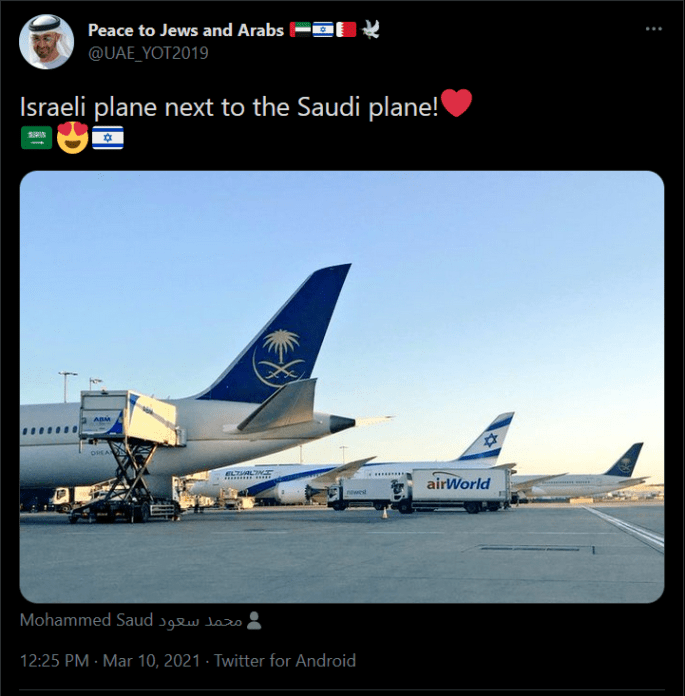The height and width of the screenshot is (696, 685).
Task: Click the airWorld truck in the photo
Action: click(458, 487)
